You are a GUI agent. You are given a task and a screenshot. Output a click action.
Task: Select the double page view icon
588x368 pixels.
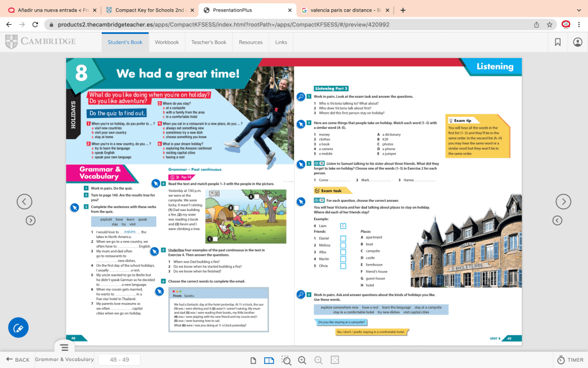tap(269, 360)
